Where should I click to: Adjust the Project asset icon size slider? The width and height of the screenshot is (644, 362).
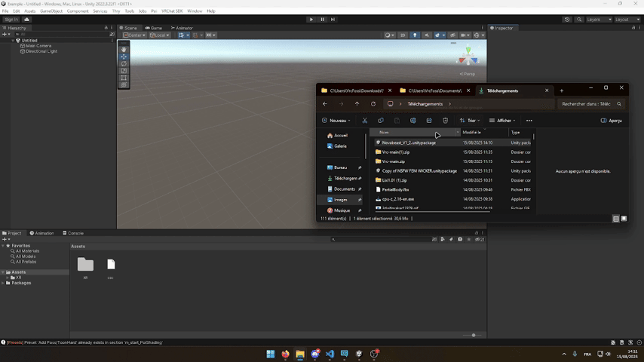pyautogui.click(x=474, y=335)
